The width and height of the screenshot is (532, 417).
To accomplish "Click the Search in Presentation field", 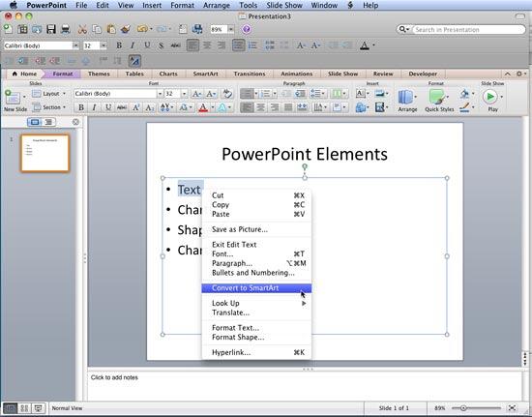I will click(x=468, y=30).
